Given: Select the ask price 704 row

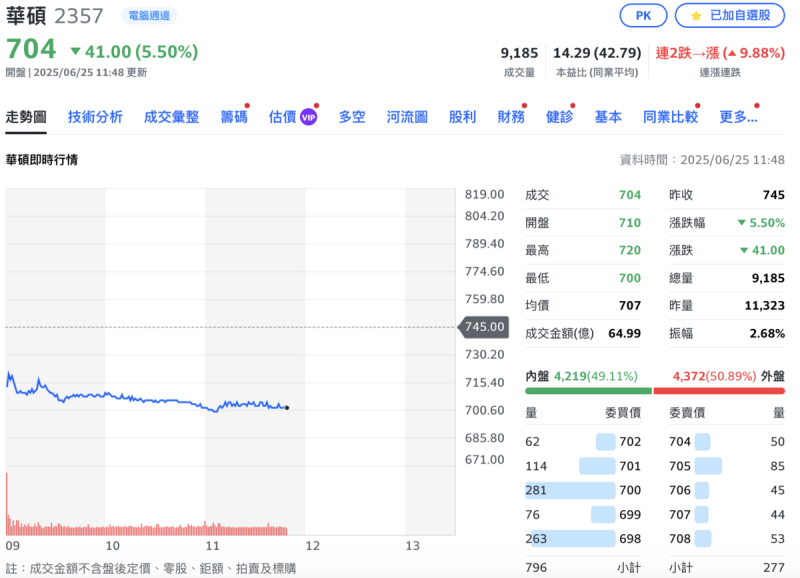Looking at the screenshot, I should [727, 441].
